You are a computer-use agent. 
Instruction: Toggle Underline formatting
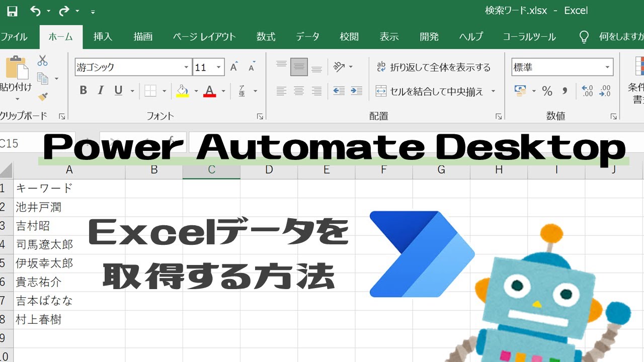coord(119,90)
